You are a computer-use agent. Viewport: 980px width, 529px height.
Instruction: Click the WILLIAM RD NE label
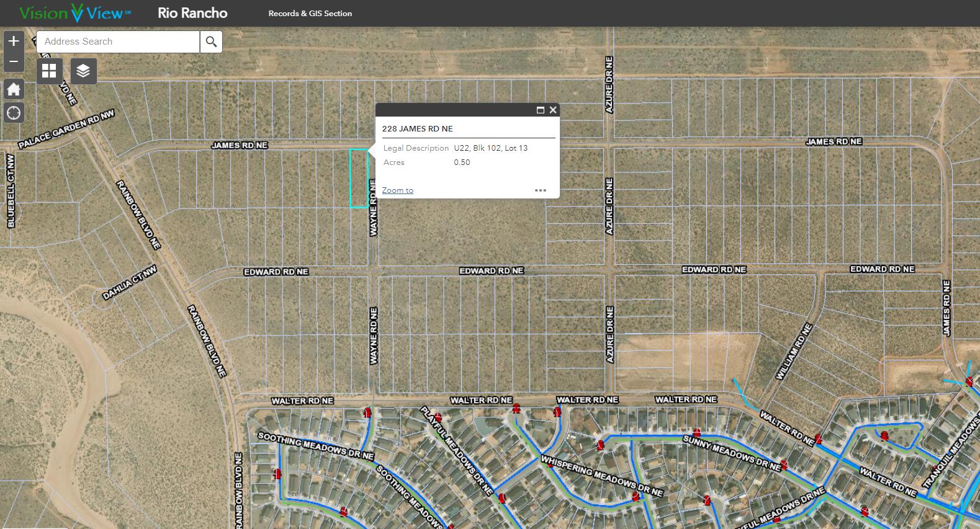click(x=794, y=352)
